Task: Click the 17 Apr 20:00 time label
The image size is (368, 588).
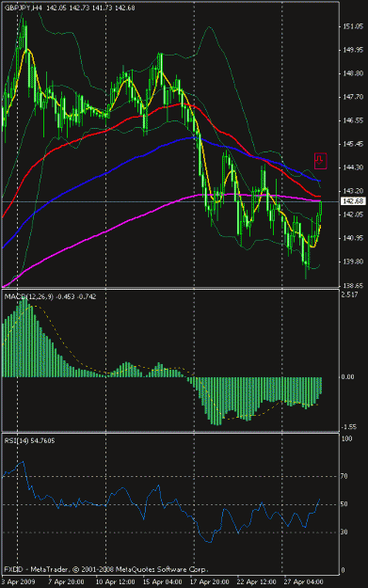Action: point(209,582)
